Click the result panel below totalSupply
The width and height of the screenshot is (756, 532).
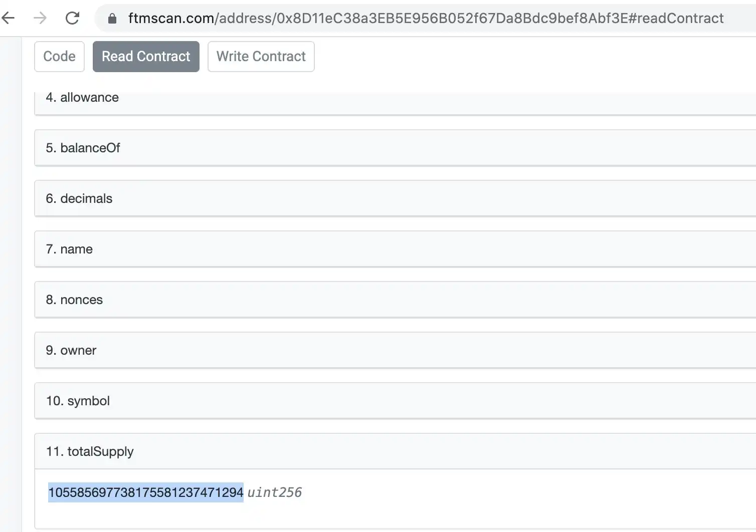click(x=395, y=499)
